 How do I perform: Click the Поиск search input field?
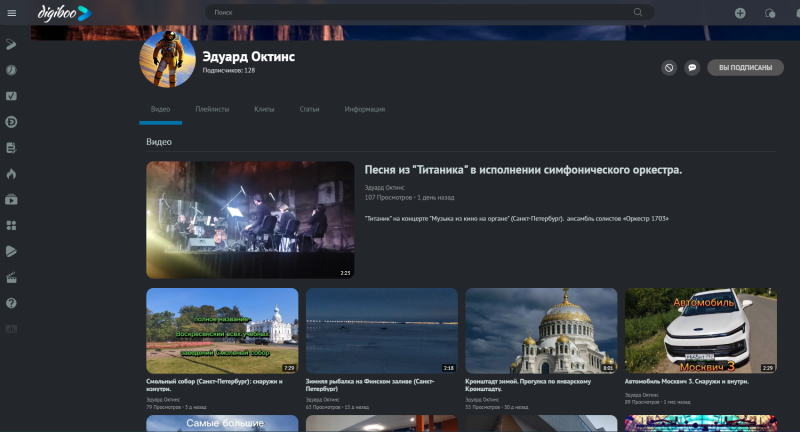(x=422, y=12)
